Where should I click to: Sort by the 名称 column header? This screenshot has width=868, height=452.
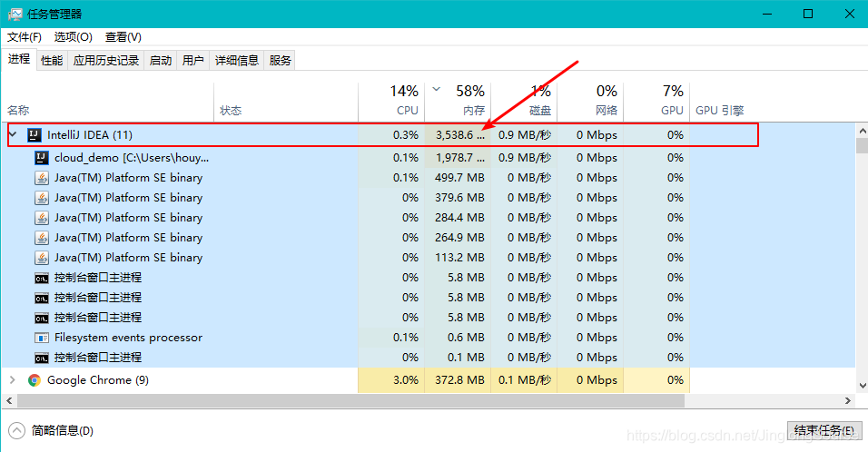[108, 102]
